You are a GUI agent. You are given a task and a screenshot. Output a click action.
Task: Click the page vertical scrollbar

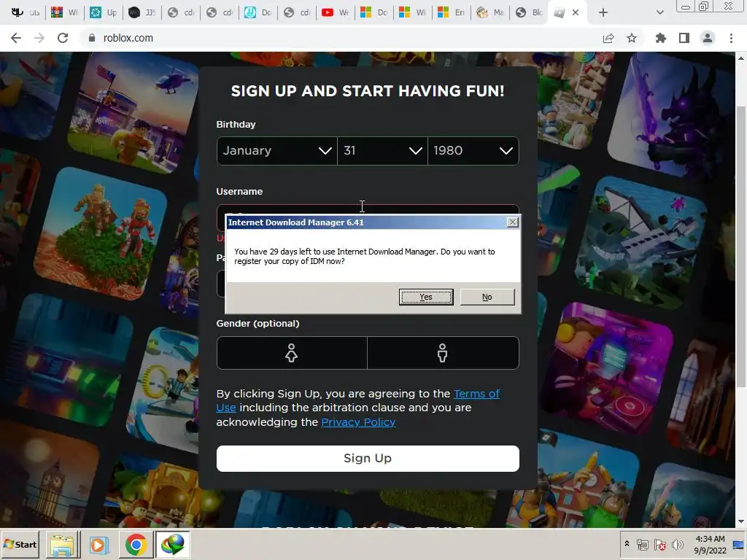point(741,247)
